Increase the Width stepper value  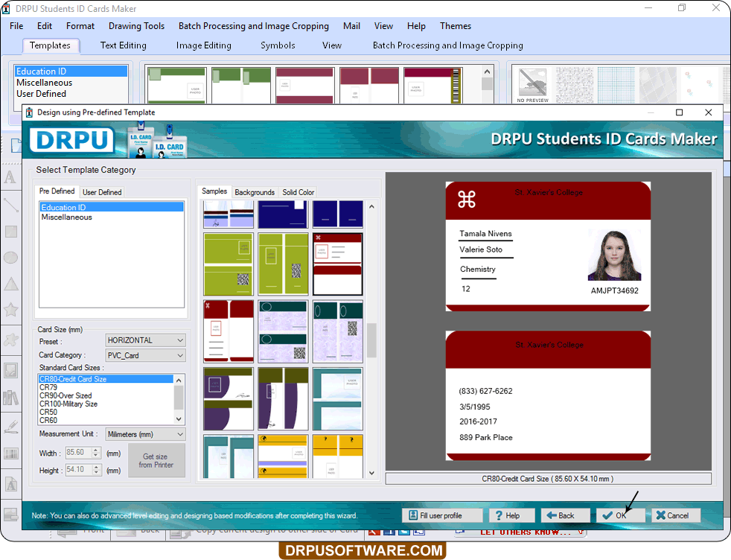[x=97, y=450]
